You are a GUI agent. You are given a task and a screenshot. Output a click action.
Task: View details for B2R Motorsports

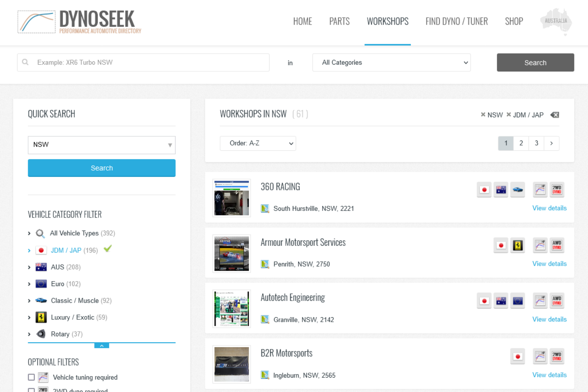click(x=549, y=375)
